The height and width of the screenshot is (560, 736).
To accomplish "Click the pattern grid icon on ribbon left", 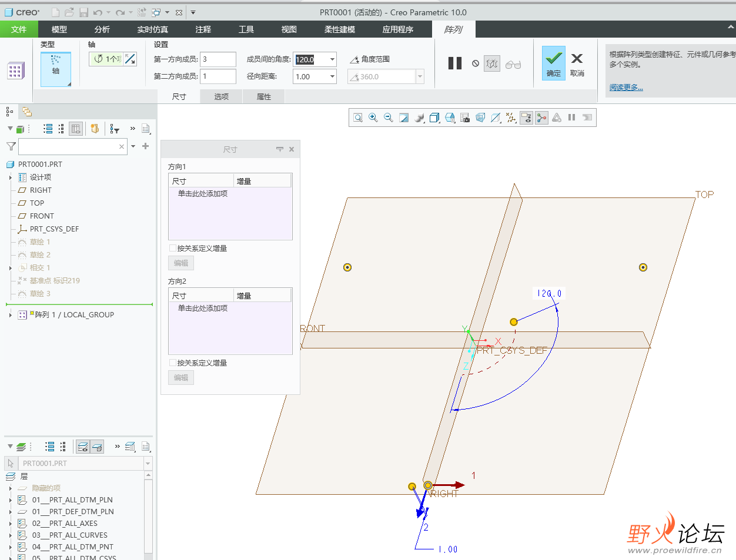I will (15, 71).
